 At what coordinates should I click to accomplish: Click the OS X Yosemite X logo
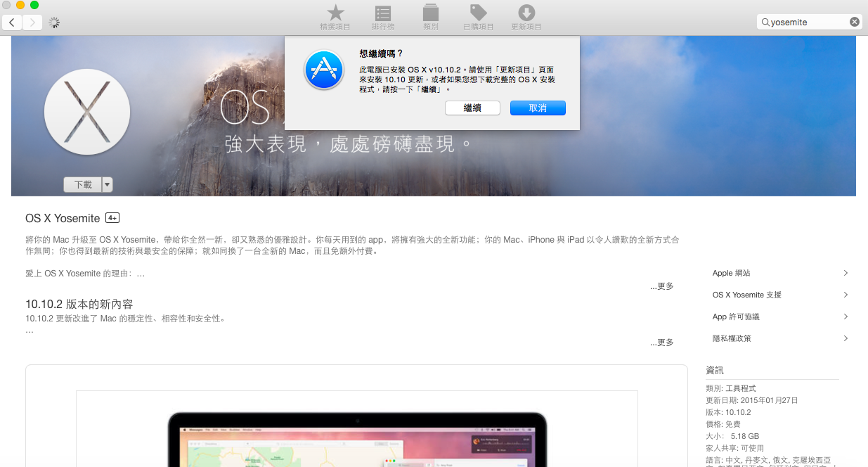pos(87,113)
